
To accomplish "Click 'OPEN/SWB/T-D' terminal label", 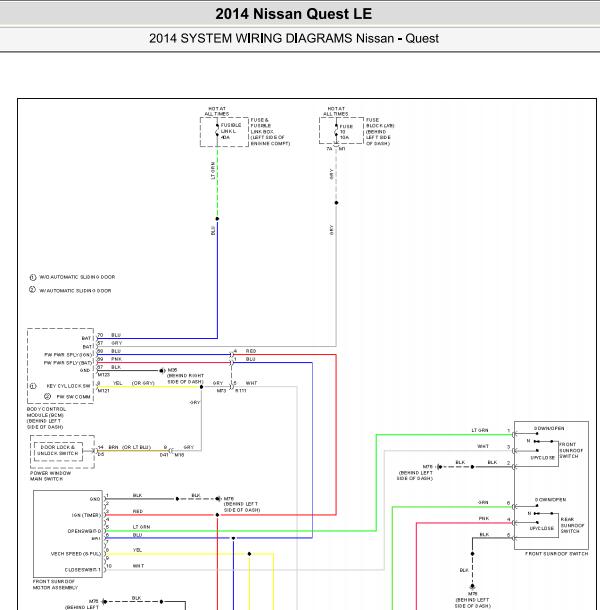I will point(84,531).
